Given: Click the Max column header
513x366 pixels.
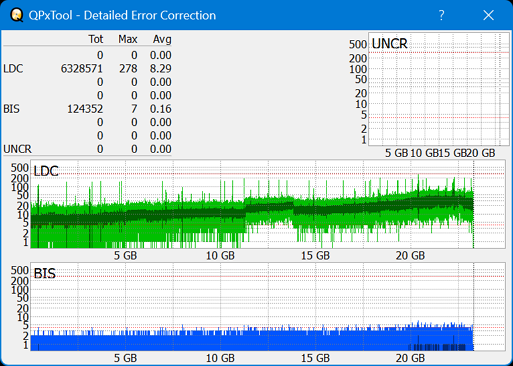Looking at the screenshot, I should (x=128, y=39).
